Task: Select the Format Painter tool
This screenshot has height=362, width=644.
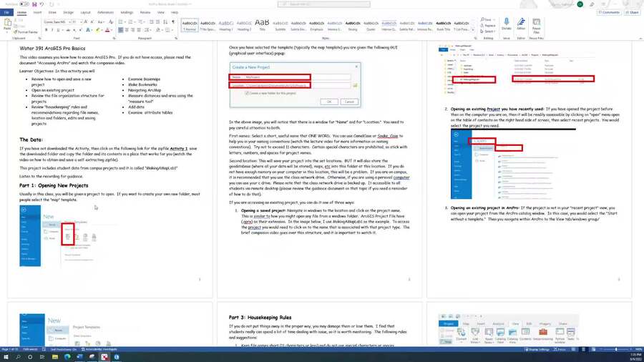Action: point(26,32)
